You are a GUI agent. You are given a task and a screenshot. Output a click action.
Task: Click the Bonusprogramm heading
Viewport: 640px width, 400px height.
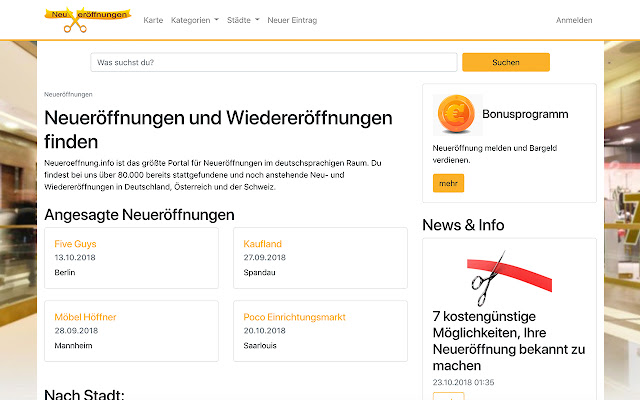click(525, 114)
